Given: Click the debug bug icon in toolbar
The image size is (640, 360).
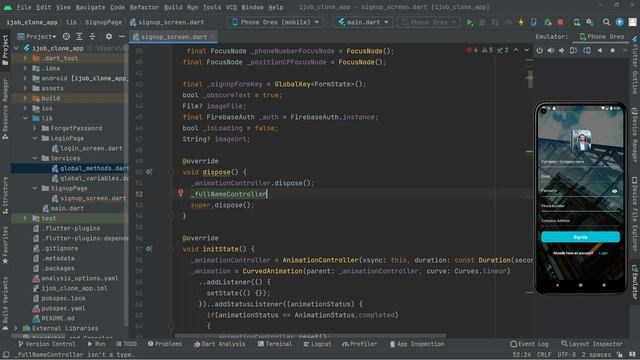Looking at the screenshot, I should (x=483, y=22).
